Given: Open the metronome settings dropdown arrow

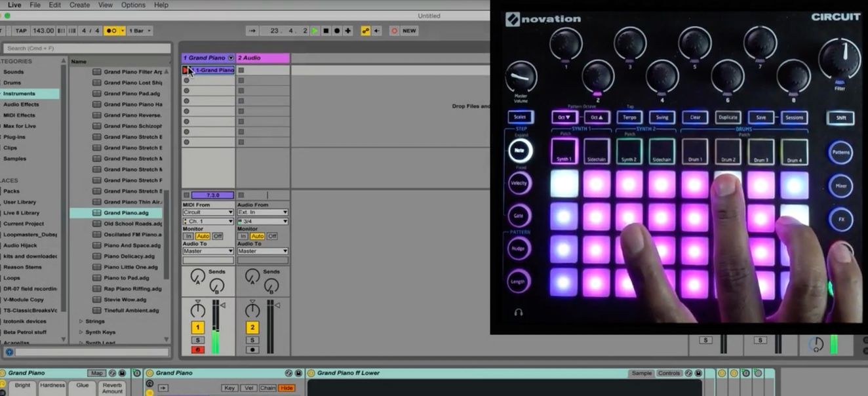Looking at the screenshot, I should 122,31.
